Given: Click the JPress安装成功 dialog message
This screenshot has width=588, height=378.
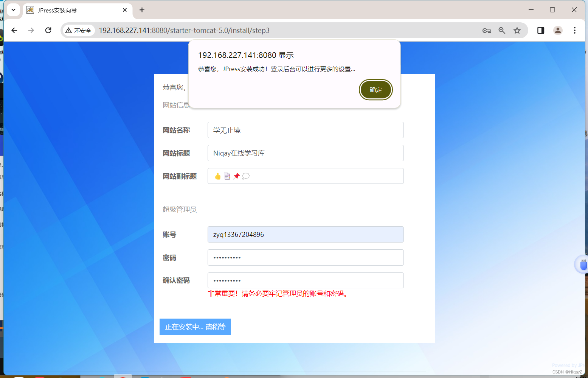Looking at the screenshot, I should [277, 69].
